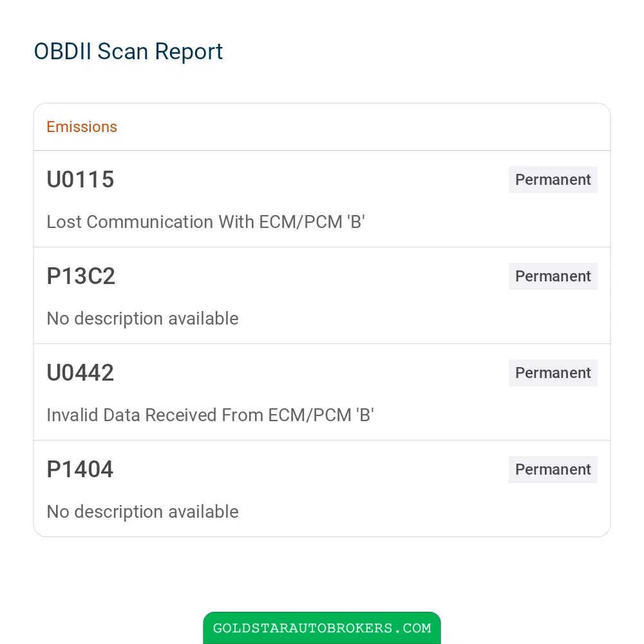Viewport: 644px width, 644px height.
Task: Click the OBDII Scan Report heading
Action: point(128,52)
